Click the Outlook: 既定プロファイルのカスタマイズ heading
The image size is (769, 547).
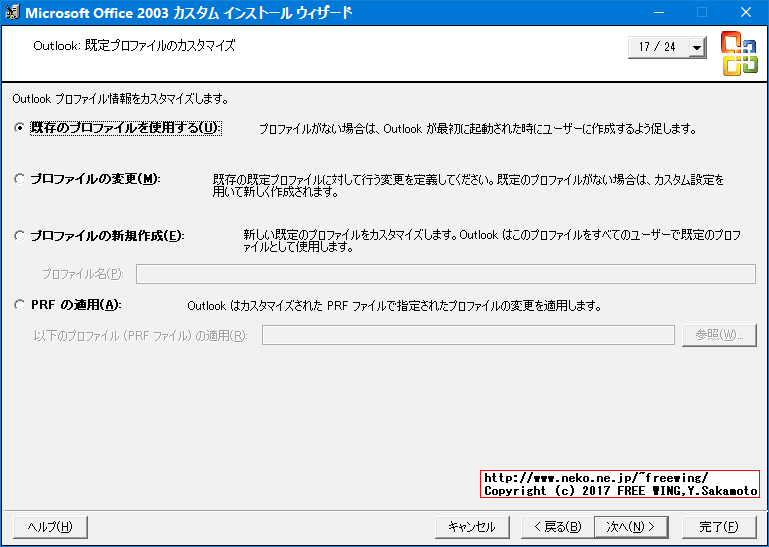(134, 46)
